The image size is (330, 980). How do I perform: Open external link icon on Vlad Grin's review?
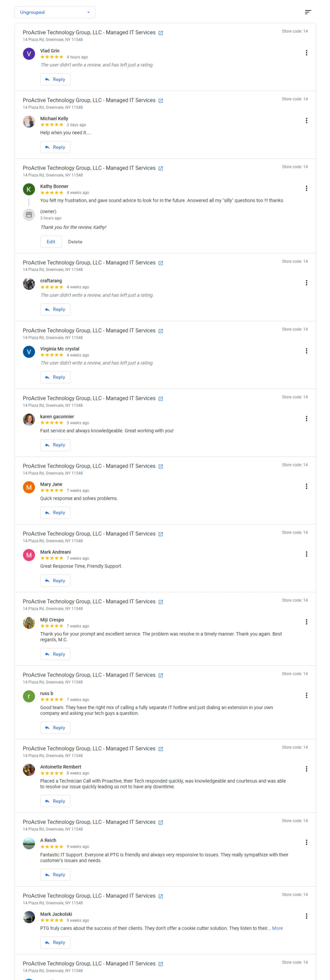(x=161, y=33)
